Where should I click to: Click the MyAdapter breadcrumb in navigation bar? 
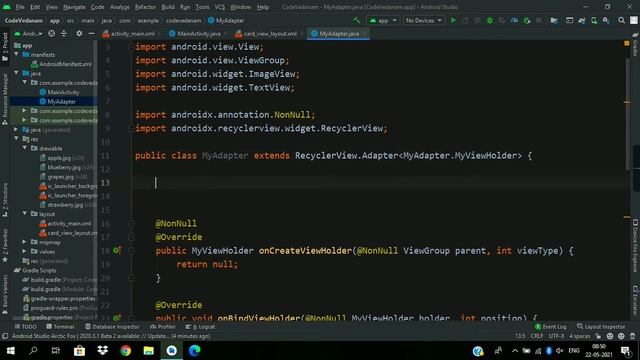[226, 20]
